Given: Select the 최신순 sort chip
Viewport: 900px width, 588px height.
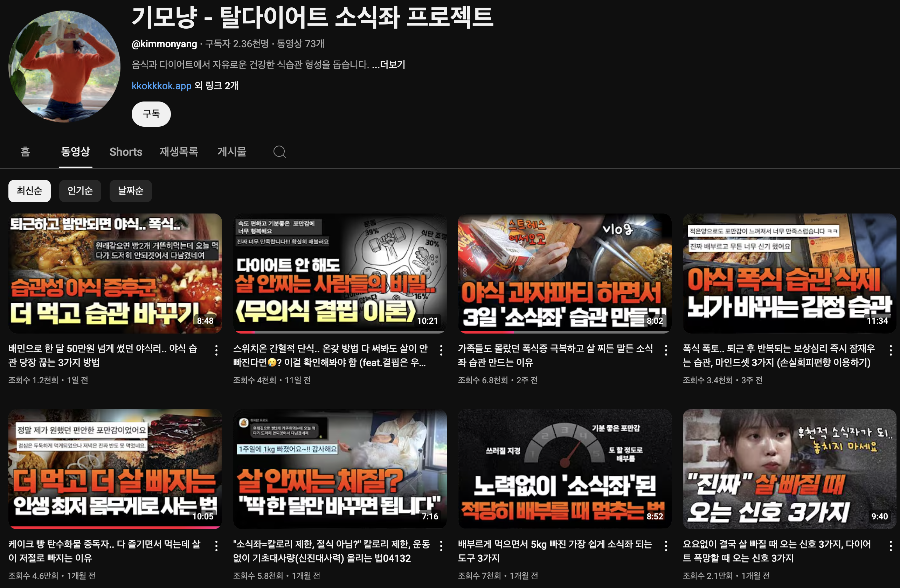Looking at the screenshot, I should (29, 191).
